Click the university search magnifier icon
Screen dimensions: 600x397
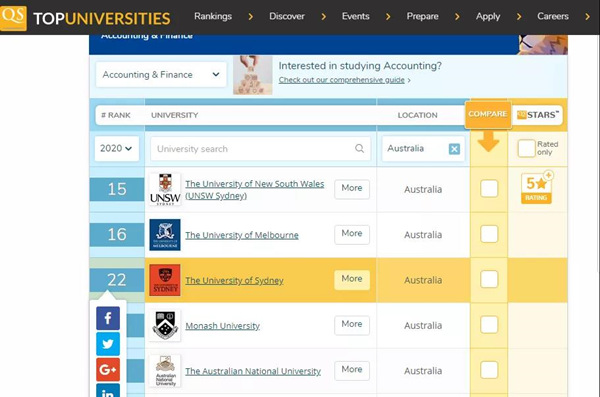359,149
